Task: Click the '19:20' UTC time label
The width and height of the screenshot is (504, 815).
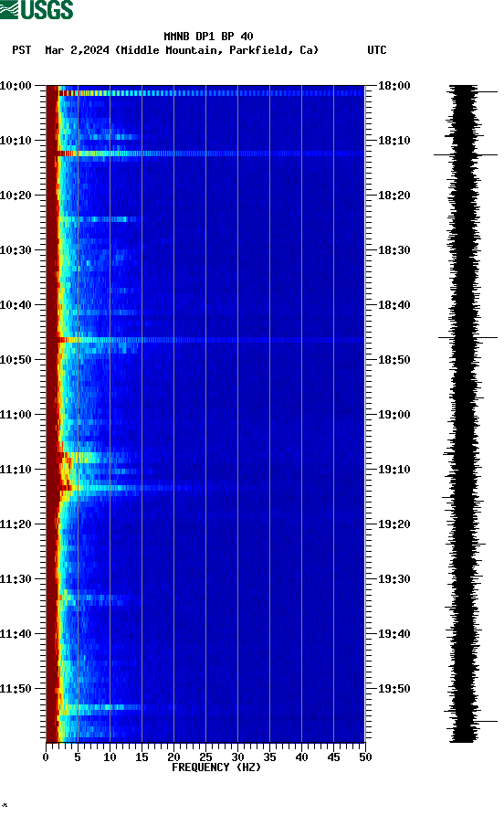Action: (x=394, y=524)
